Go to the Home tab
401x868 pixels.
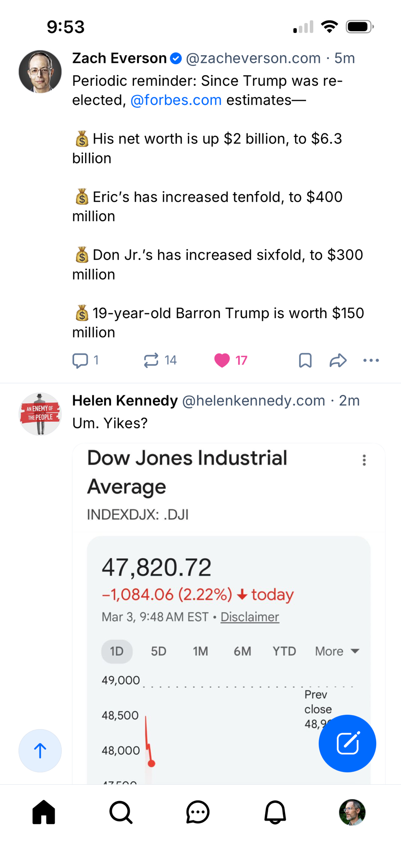click(x=44, y=812)
